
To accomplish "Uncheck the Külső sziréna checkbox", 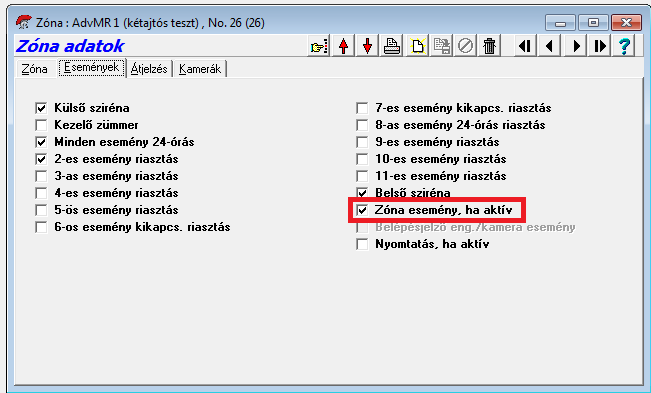I will pyautogui.click(x=41, y=108).
